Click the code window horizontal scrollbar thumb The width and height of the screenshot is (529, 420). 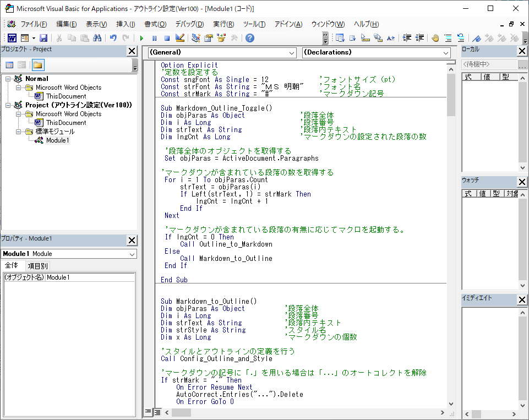point(181,413)
